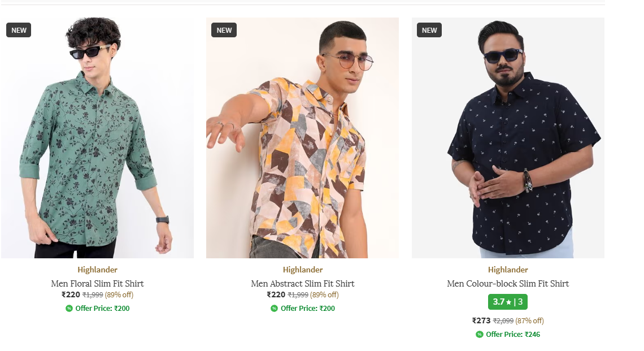The image size is (644, 351).
Task: Open Men Floral Slim Fit Shirt link
Action: pyautogui.click(x=97, y=283)
